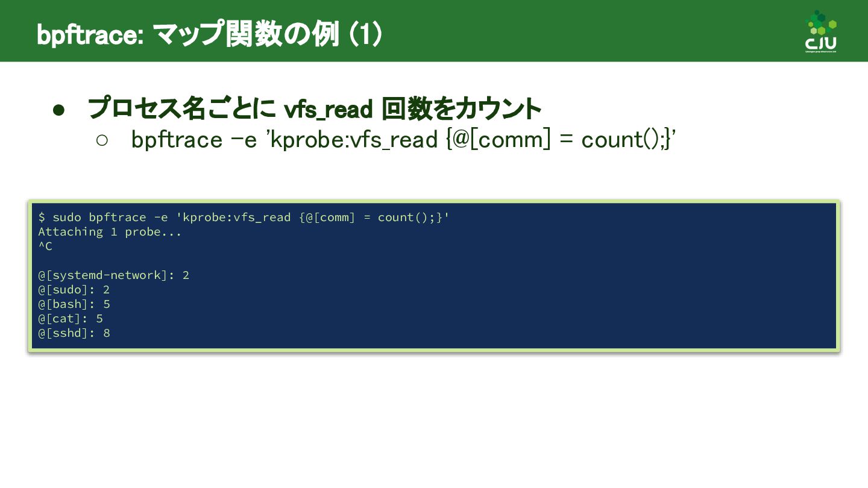Select the '@[bash]: 5' output row
Image resolution: width=868 pixels, height=488 pixels.
click(74, 304)
